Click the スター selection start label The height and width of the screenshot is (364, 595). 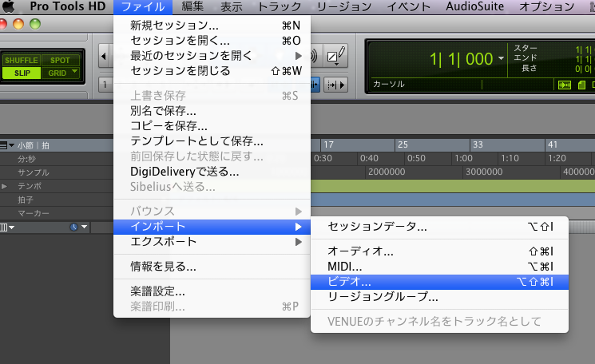tap(526, 48)
